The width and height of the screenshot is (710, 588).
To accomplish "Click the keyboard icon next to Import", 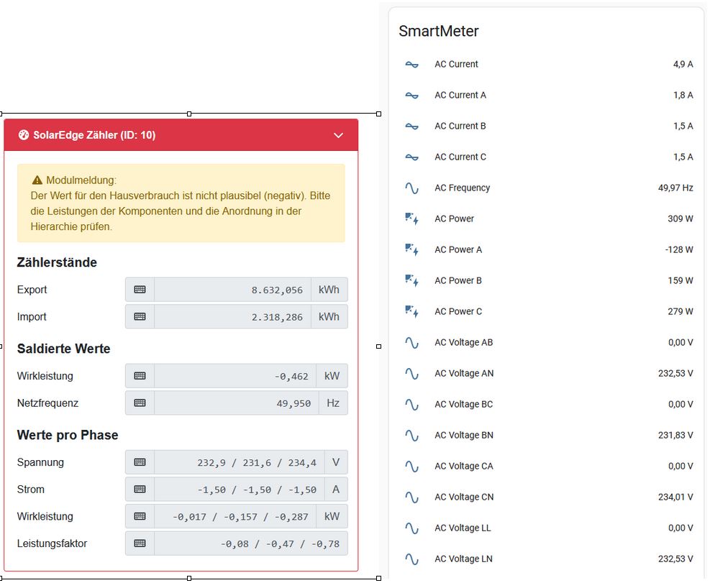I will coord(140,317).
